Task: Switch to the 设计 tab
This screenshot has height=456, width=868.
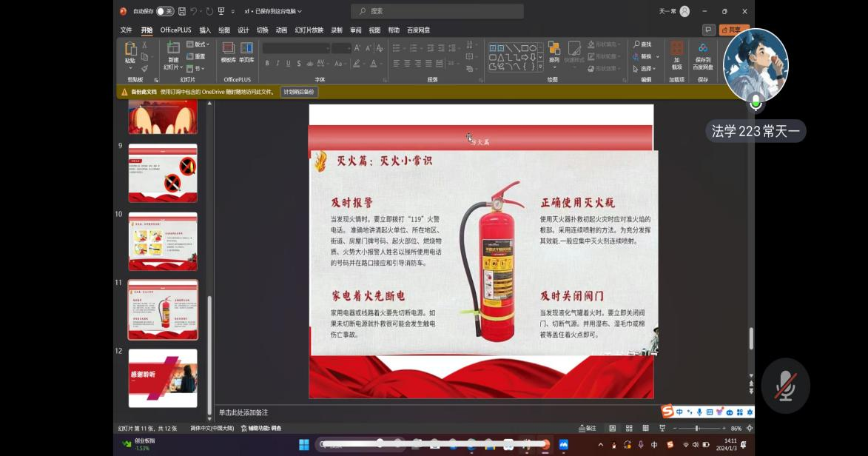Action: point(243,30)
